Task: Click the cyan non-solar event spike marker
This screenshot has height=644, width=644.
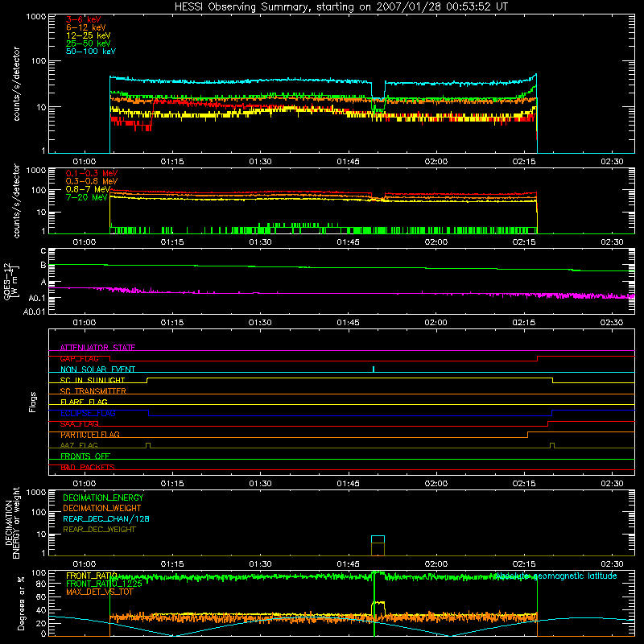Action: 374,369
